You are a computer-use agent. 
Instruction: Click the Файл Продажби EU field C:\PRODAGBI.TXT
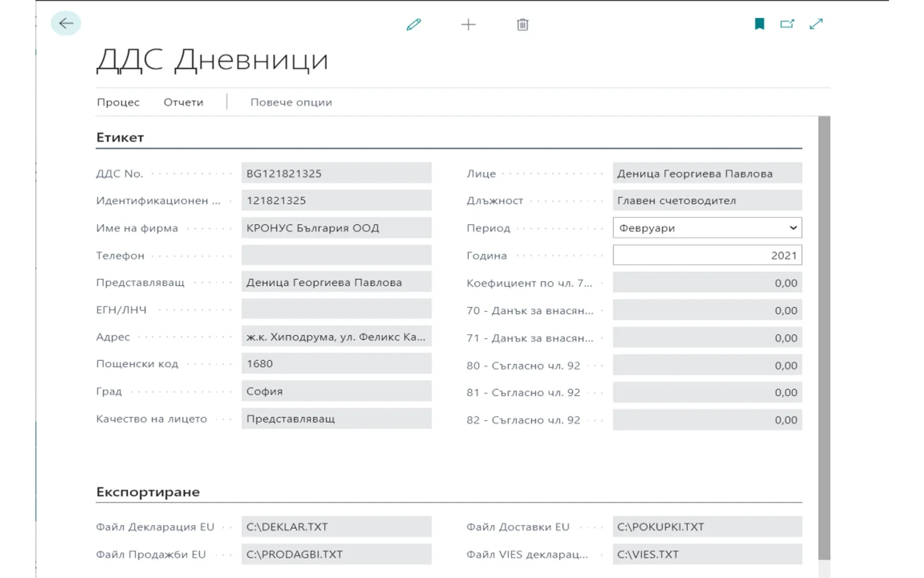pyautogui.click(x=336, y=554)
